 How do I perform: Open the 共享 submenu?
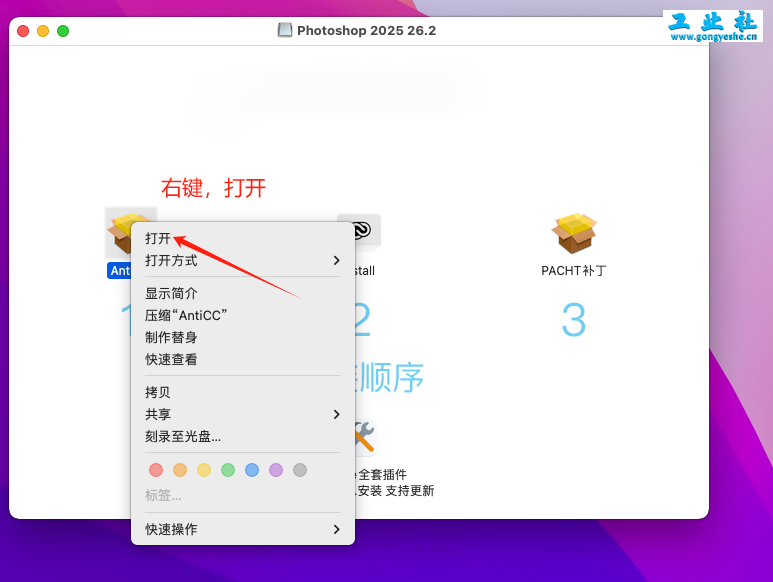[x=243, y=414]
